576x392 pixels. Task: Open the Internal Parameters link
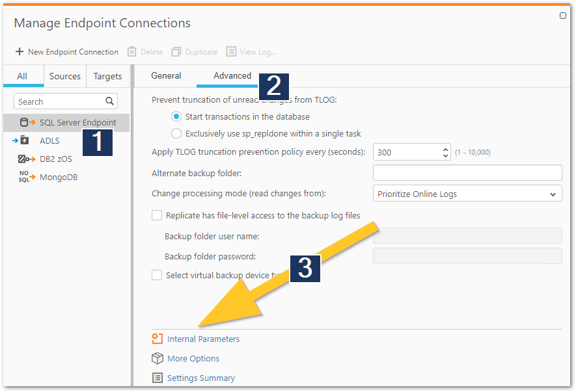203,339
